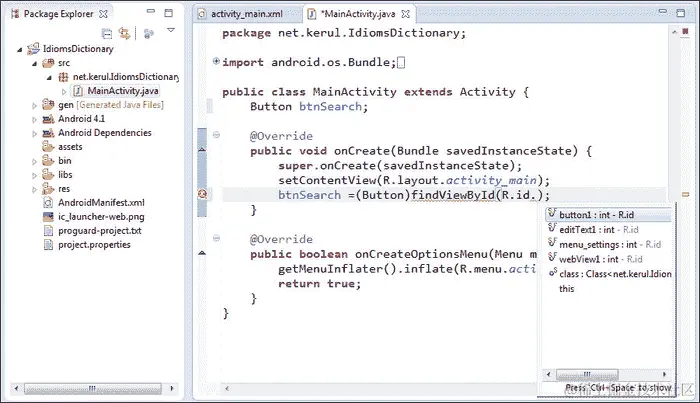
Task: Place cursor after R.id. in findViewById
Action: point(536,195)
